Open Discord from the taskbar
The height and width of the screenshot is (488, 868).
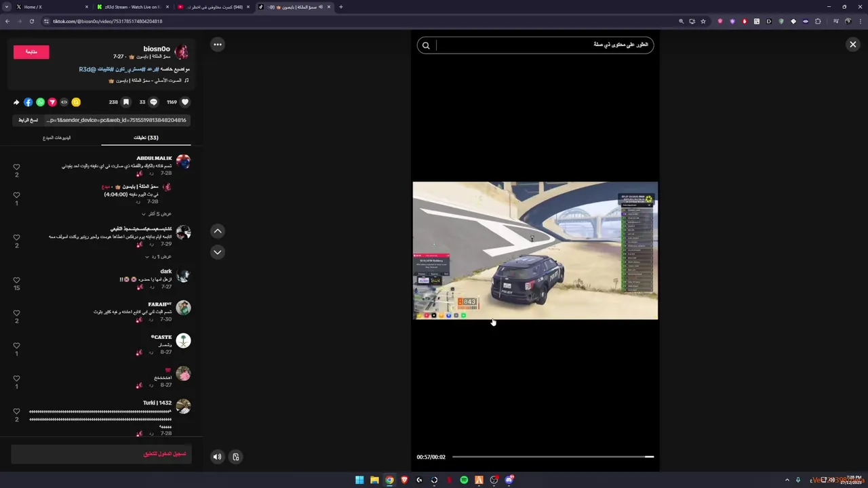[x=509, y=480]
